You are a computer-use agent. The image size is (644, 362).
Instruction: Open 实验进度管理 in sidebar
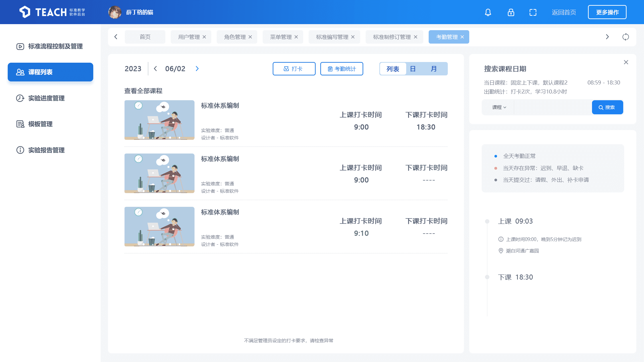click(x=46, y=98)
